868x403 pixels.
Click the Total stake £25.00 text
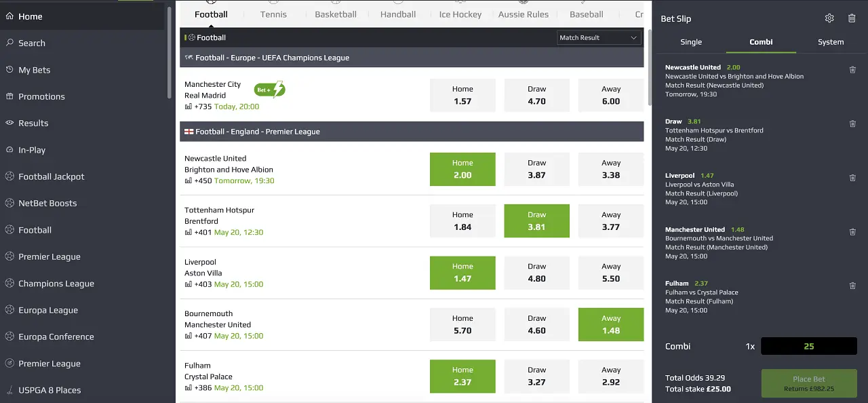click(698, 389)
